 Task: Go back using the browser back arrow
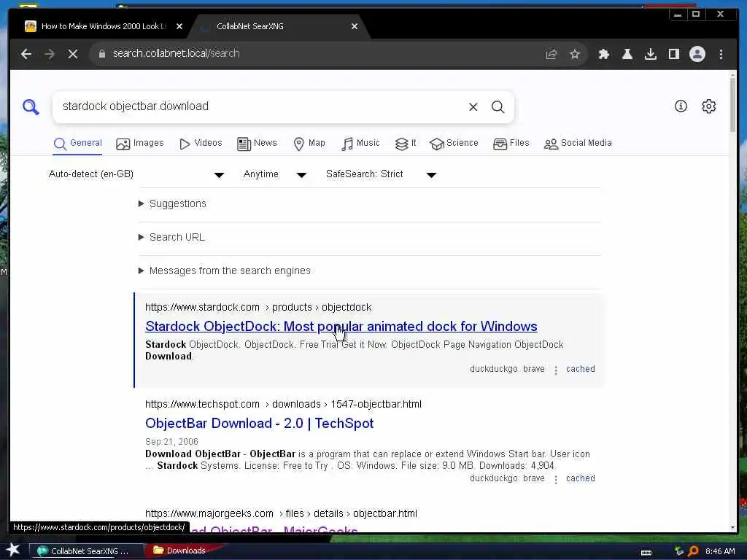26,54
